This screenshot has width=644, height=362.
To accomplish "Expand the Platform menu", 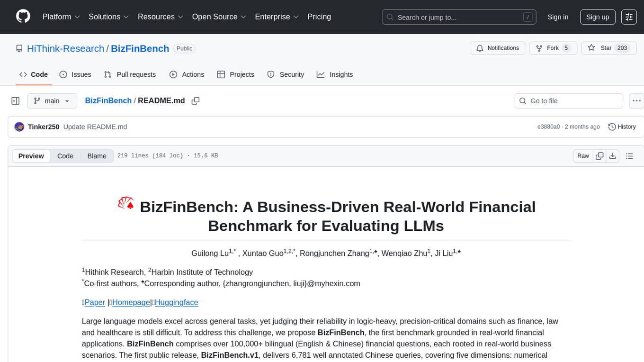I will coord(61,17).
